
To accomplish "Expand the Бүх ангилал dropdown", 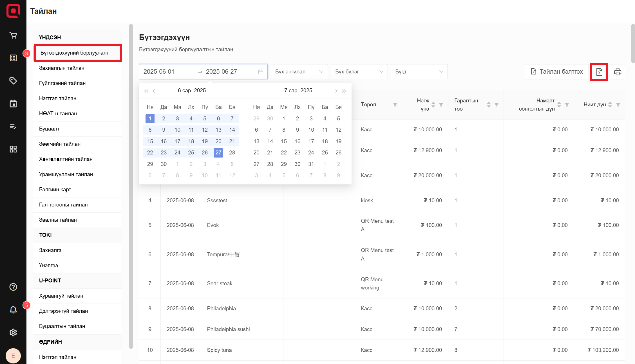I will pyautogui.click(x=299, y=72).
